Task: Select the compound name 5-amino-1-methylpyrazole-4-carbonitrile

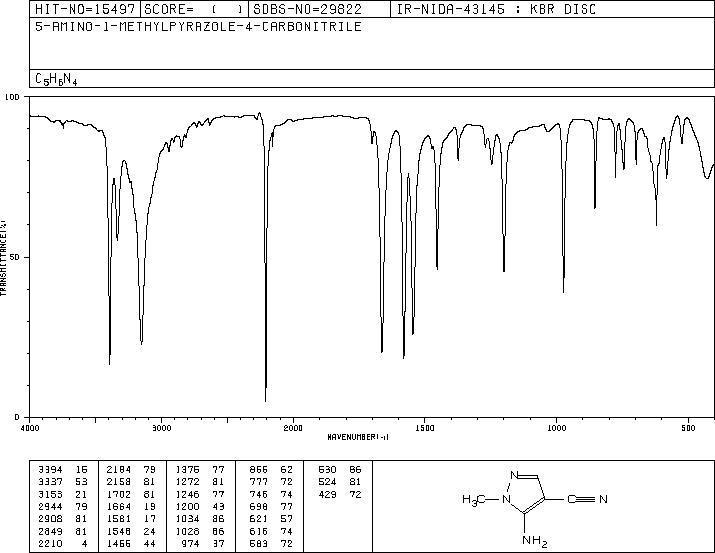Action: (198, 26)
